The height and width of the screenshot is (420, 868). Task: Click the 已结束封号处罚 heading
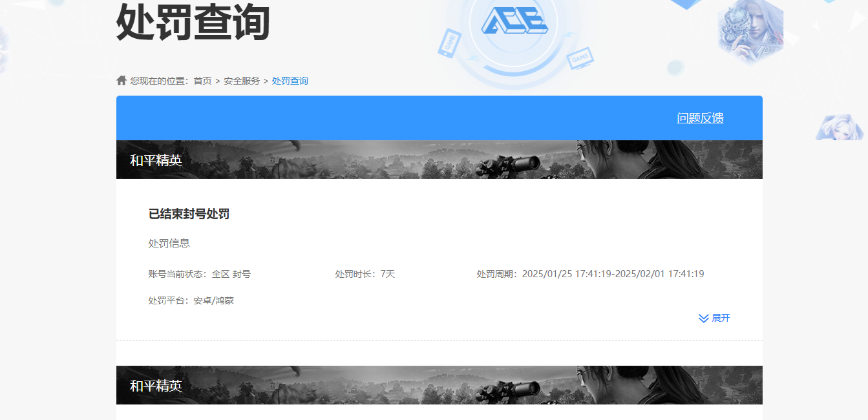click(189, 214)
